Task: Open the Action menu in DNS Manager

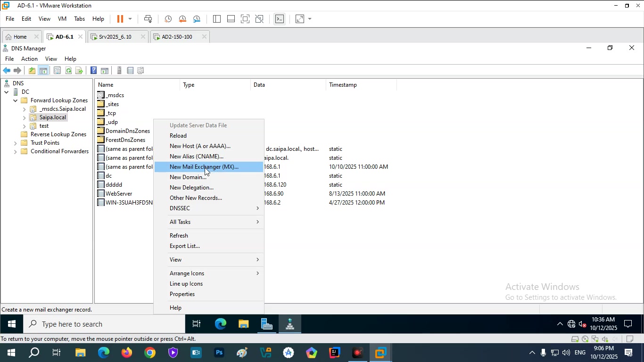Action: 29,59
